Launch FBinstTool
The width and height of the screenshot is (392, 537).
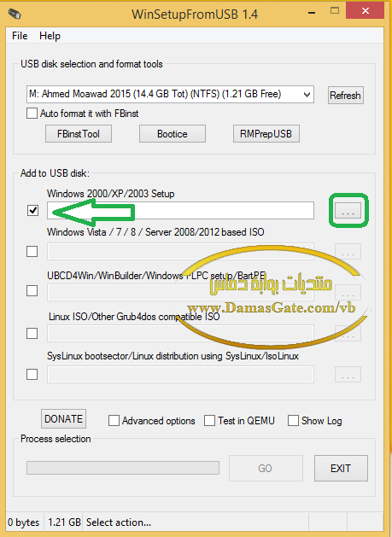[79, 133]
